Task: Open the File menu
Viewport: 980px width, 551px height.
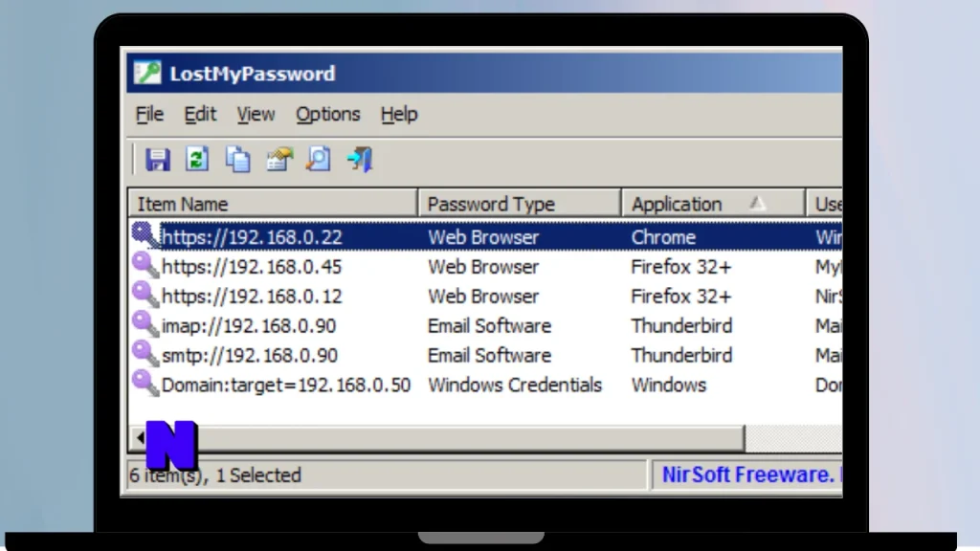Action: coord(149,115)
